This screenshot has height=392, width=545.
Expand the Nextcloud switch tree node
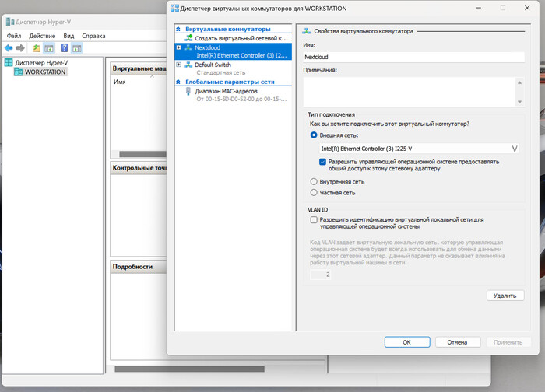coord(178,47)
